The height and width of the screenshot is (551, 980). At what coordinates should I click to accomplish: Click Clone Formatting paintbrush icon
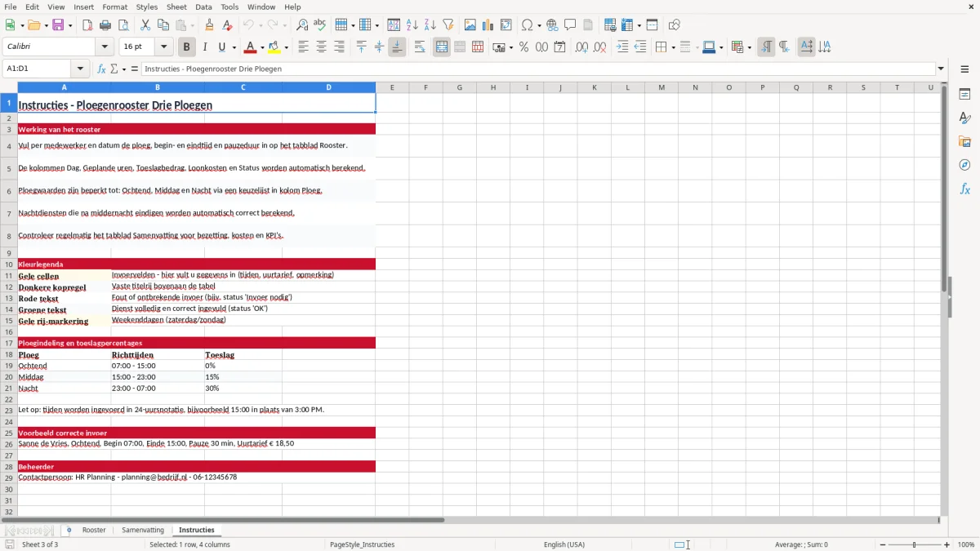[209, 25]
